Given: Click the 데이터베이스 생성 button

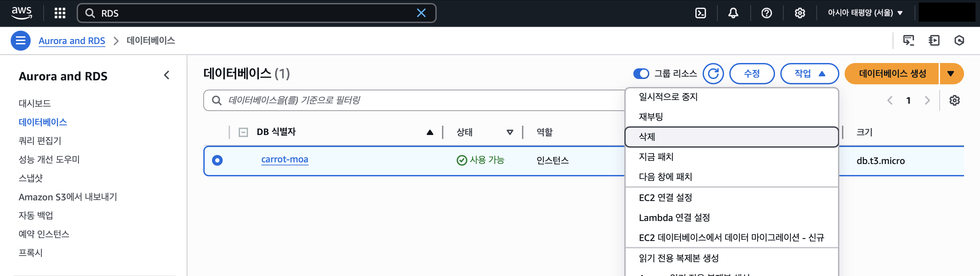Looking at the screenshot, I should pos(892,73).
